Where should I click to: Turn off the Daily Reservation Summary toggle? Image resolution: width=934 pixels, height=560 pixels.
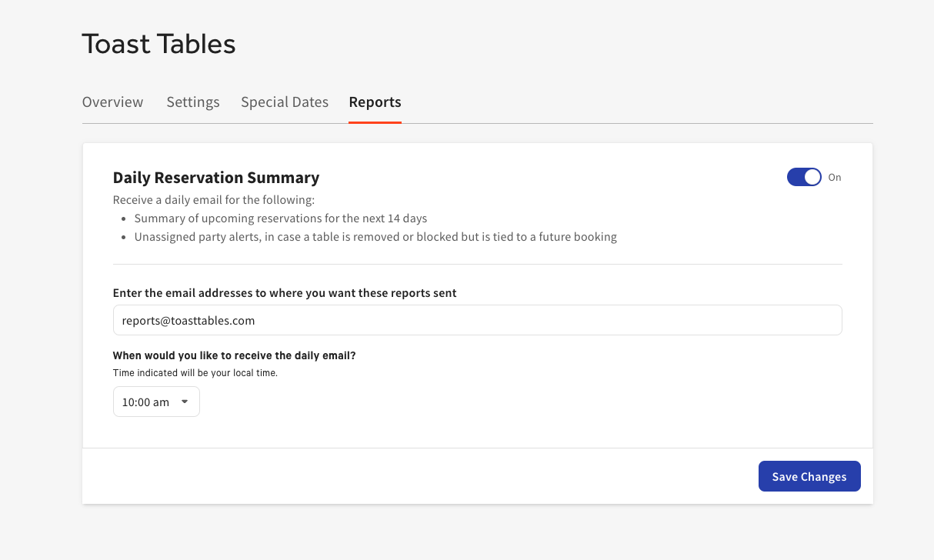804,178
